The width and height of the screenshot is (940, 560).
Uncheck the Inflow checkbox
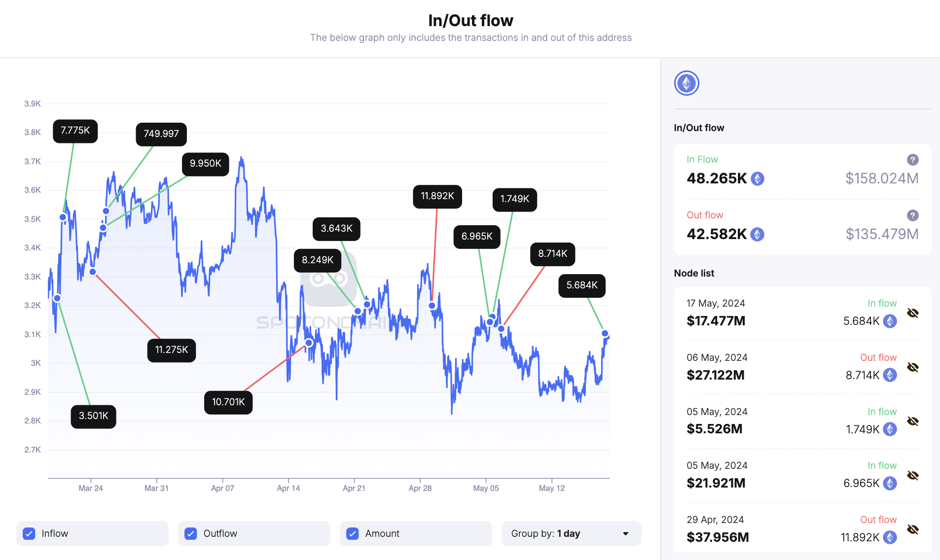[x=29, y=533]
